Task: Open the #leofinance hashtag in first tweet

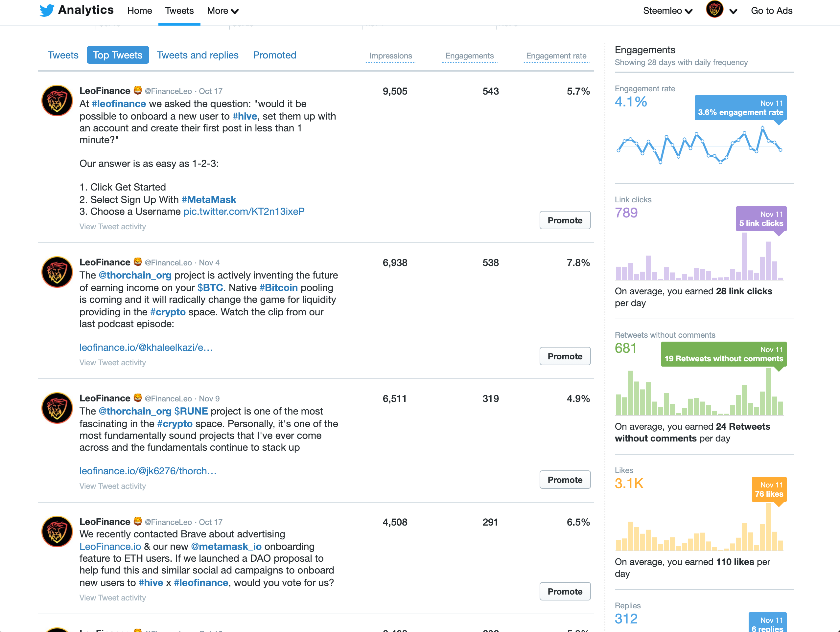Action: 119,103
